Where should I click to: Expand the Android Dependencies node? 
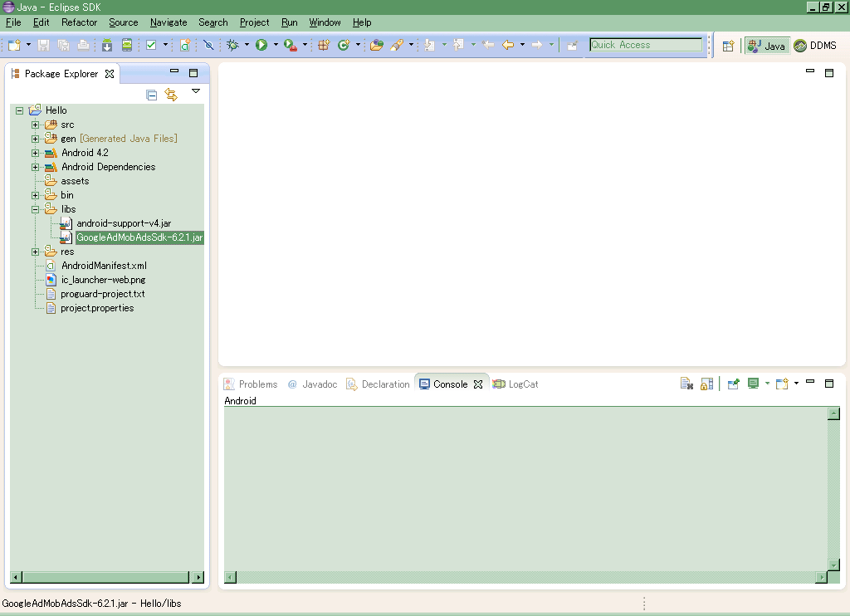click(x=35, y=167)
